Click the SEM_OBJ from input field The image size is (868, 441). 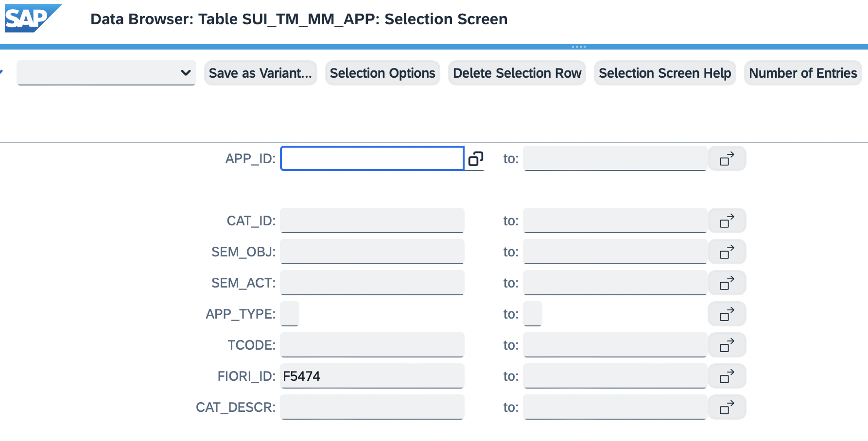[372, 252]
